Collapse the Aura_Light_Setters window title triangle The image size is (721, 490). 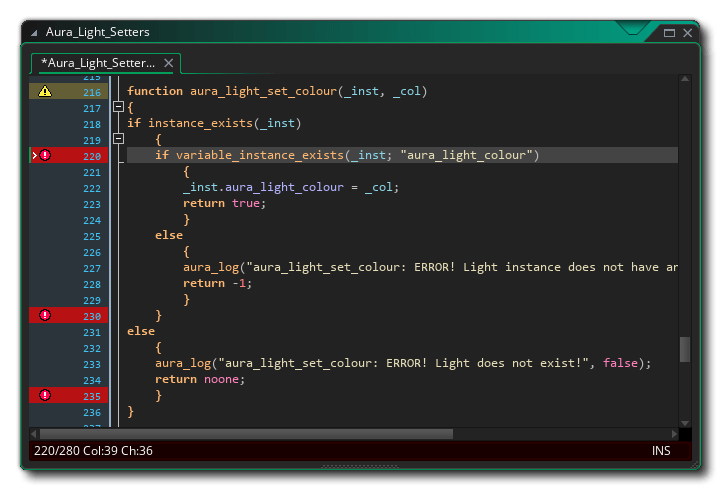click(x=34, y=33)
